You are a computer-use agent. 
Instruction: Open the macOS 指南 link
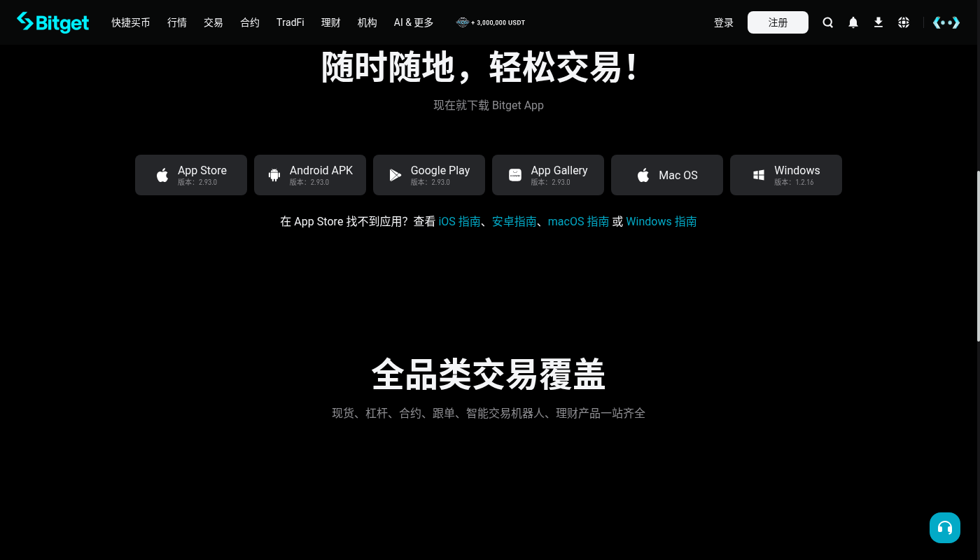pos(578,221)
